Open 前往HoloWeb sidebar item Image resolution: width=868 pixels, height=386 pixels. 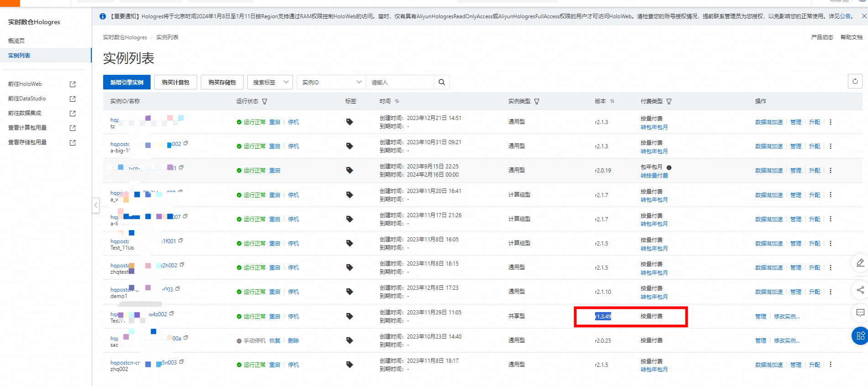tap(25, 84)
